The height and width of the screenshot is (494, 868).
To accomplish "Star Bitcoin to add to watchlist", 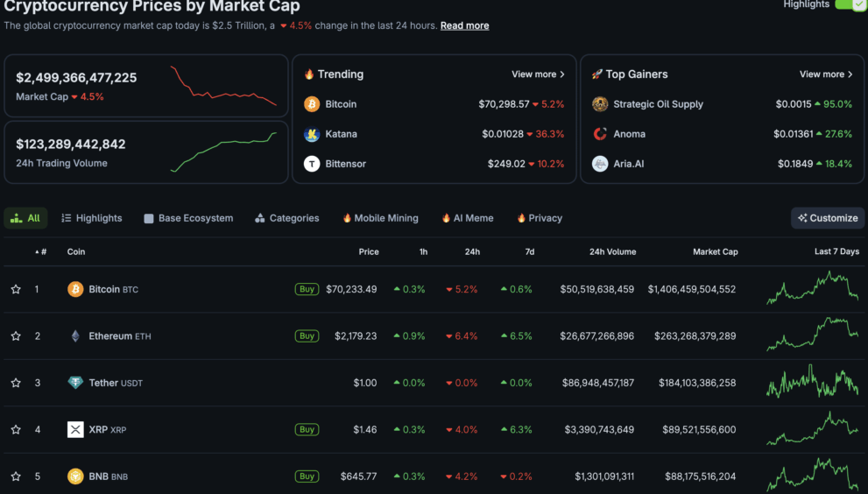I will [x=16, y=289].
